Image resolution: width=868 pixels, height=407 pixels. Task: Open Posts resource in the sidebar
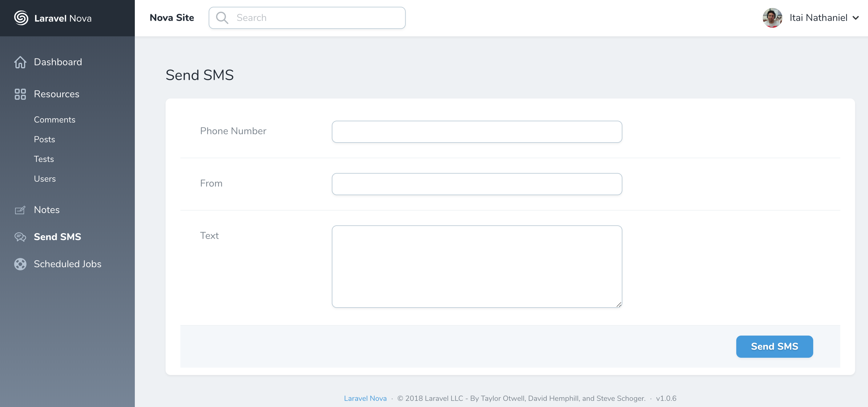pos(45,139)
